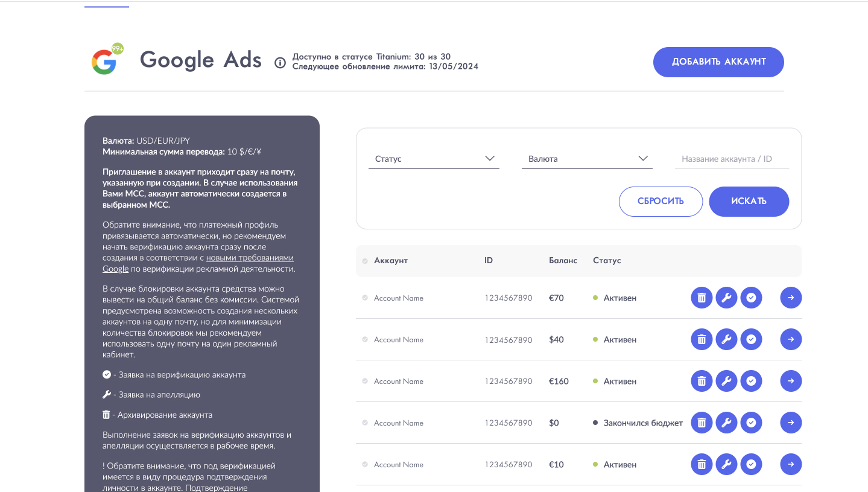Request appeal (wrench) for €10 account
Viewport: 868px width, 492px height.
(x=726, y=464)
